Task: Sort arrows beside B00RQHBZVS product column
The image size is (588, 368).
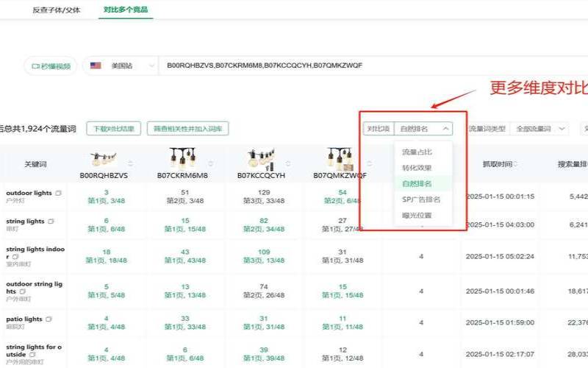Action: pos(131,163)
